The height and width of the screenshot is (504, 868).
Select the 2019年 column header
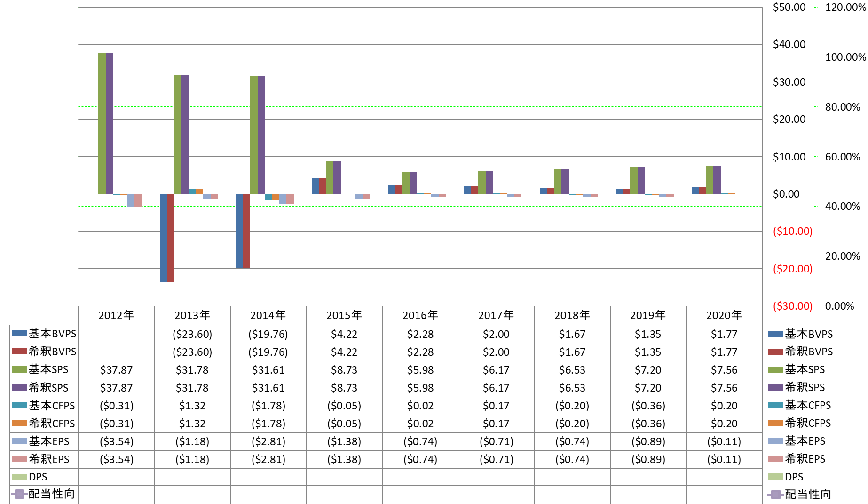pos(648,315)
